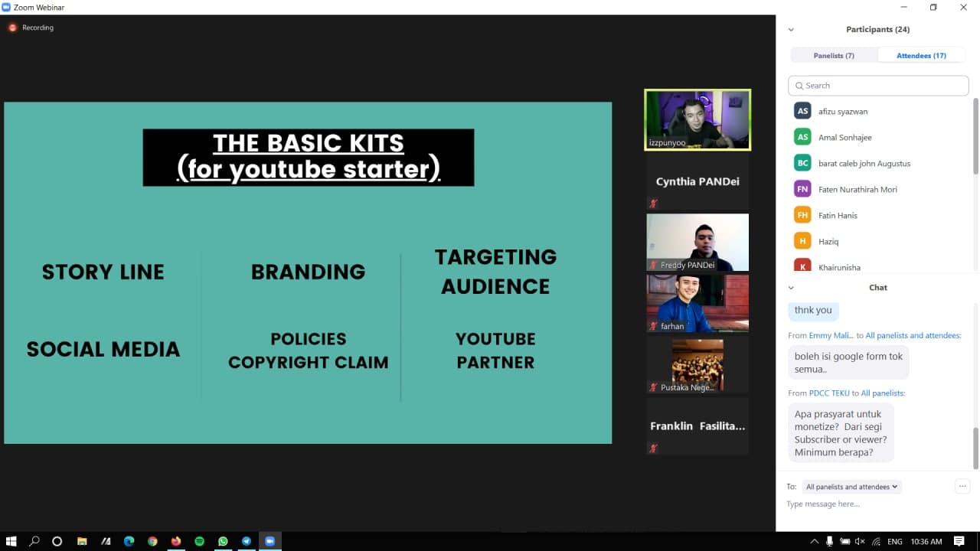Image resolution: width=980 pixels, height=551 pixels.
Task: Click the H avatar of Haziq
Action: [x=802, y=241]
